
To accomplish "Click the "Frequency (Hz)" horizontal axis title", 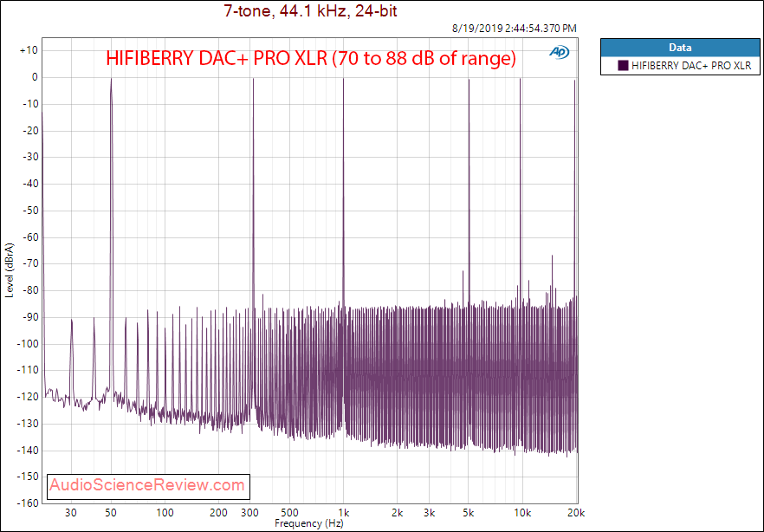I will click(x=309, y=523).
